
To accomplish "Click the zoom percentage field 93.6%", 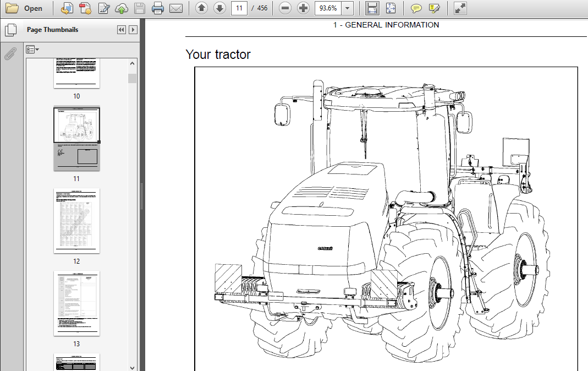I will pyautogui.click(x=328, y=8).
